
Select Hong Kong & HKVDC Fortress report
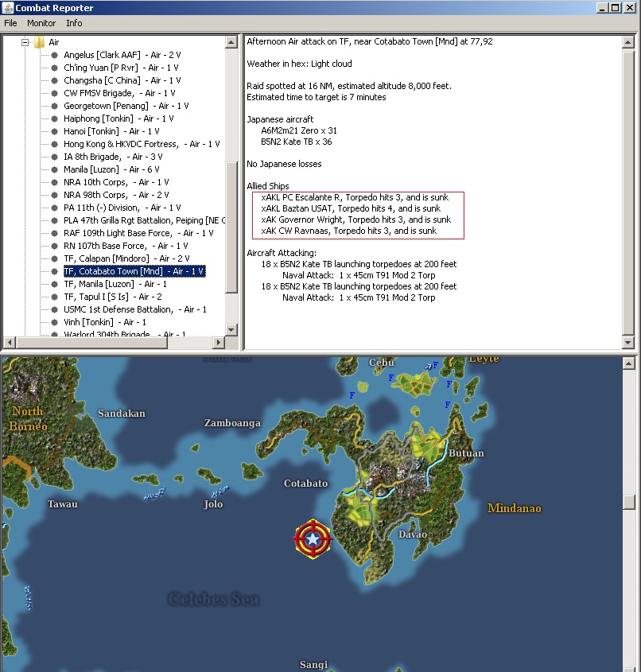pyautogui.click(x=142, y=144)
